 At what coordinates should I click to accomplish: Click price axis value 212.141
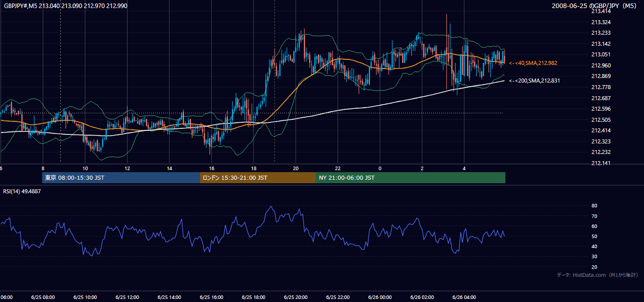coord(601,163)
